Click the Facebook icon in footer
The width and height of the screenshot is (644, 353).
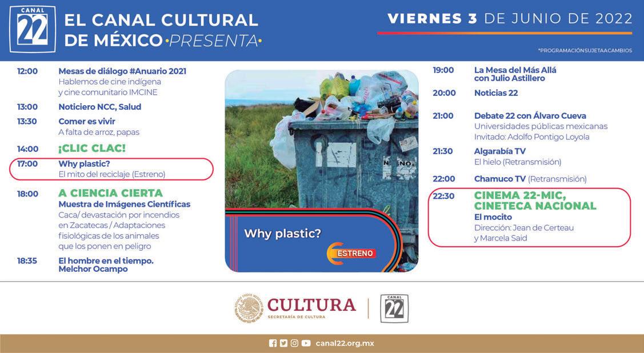coord(273,343)
